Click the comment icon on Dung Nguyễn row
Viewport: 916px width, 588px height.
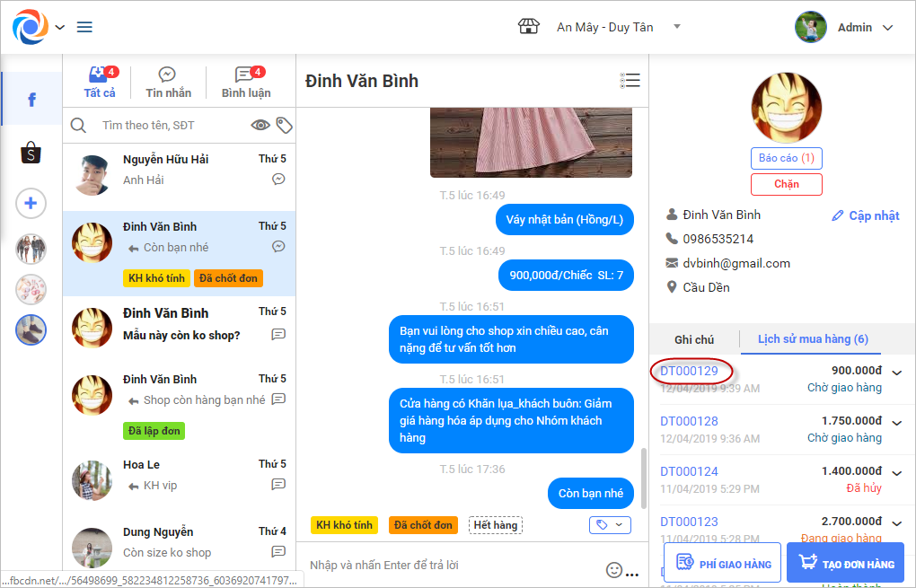click(278, 551)
